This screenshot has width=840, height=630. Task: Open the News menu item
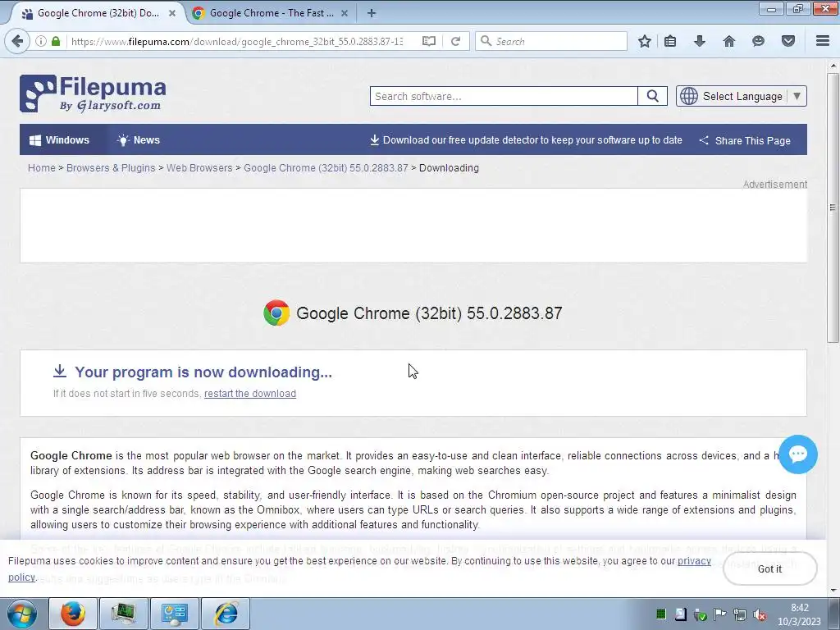pyautogui.click(x=138, y=139)
